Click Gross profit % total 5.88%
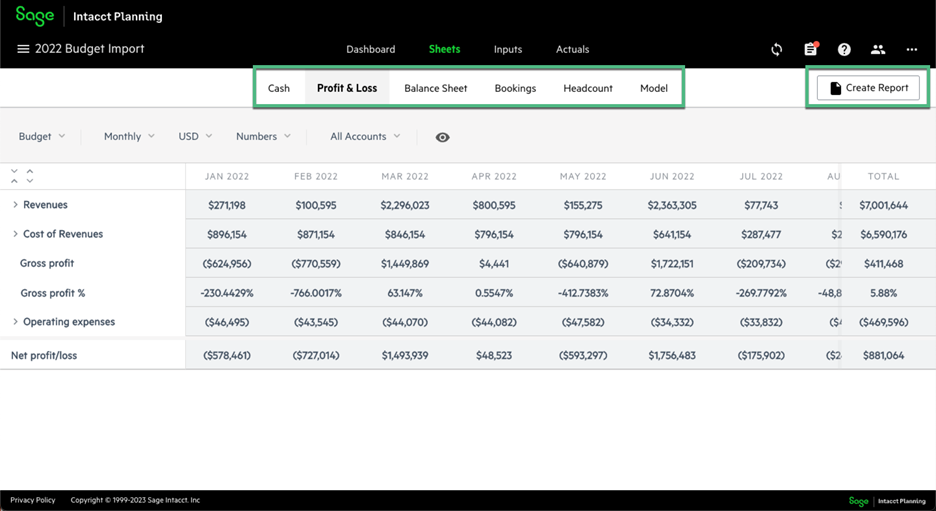Image resolution: width=936 pixels, height=511 pixels. [883, 293]
